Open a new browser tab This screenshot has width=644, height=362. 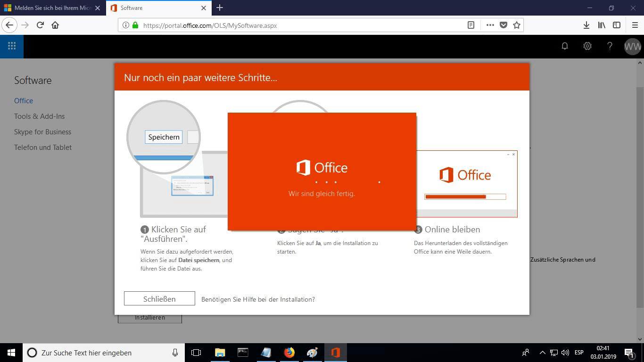tap(220, 8)
